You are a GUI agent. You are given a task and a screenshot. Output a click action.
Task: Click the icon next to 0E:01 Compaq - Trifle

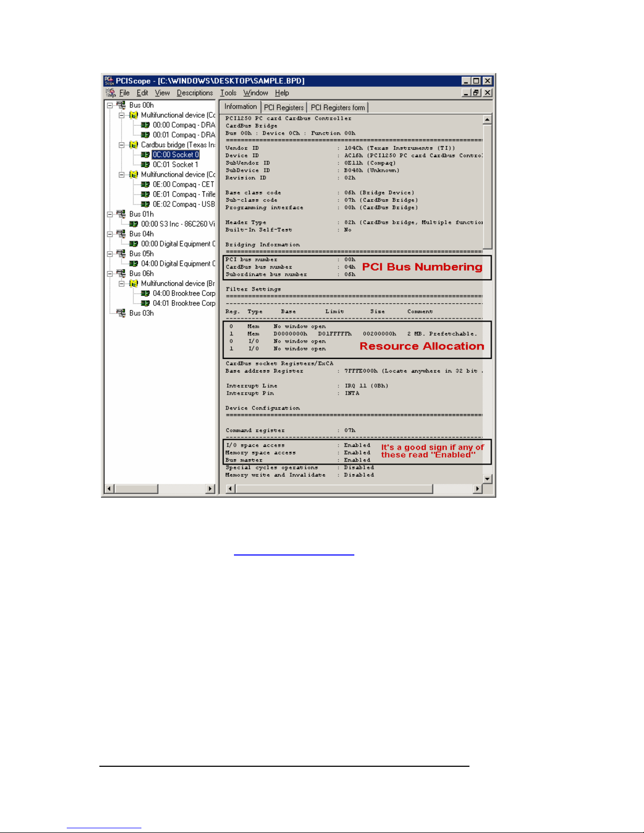145,194
